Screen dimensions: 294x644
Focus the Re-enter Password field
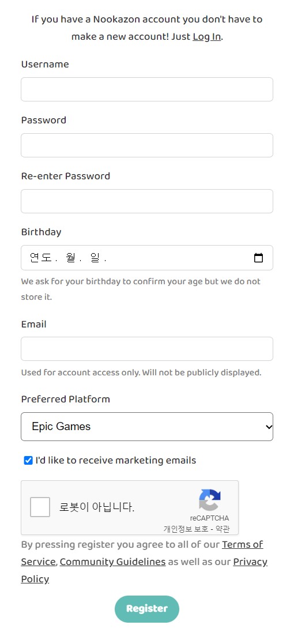[x=147, y=201]
